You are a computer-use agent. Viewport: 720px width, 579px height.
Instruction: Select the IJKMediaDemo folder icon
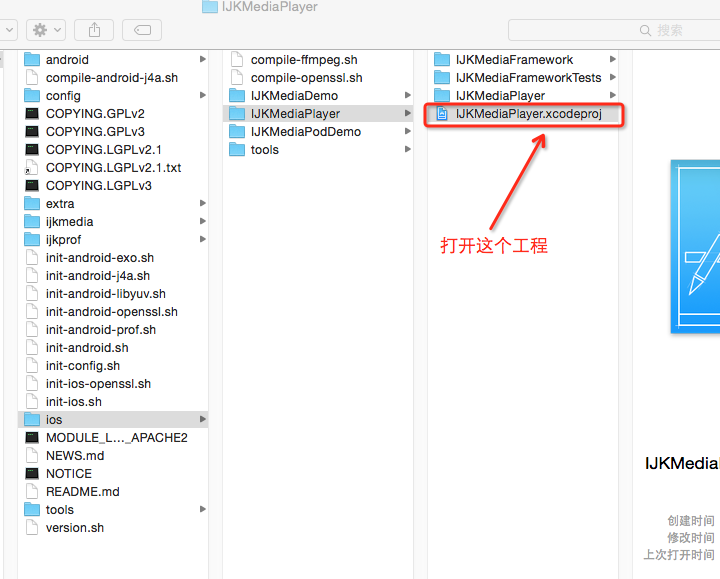click(237, 96)
